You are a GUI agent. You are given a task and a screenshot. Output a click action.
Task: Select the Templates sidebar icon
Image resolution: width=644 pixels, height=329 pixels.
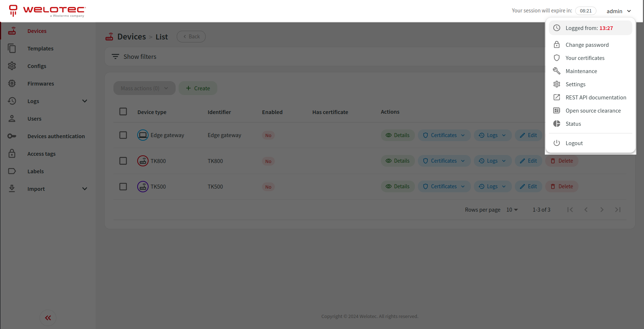tap(12, 48)
